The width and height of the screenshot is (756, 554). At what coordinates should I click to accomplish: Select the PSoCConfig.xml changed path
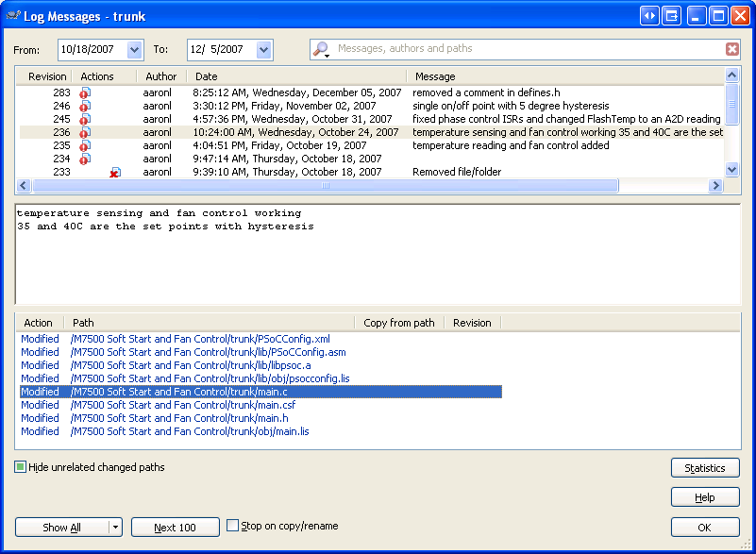coord(200,339)
